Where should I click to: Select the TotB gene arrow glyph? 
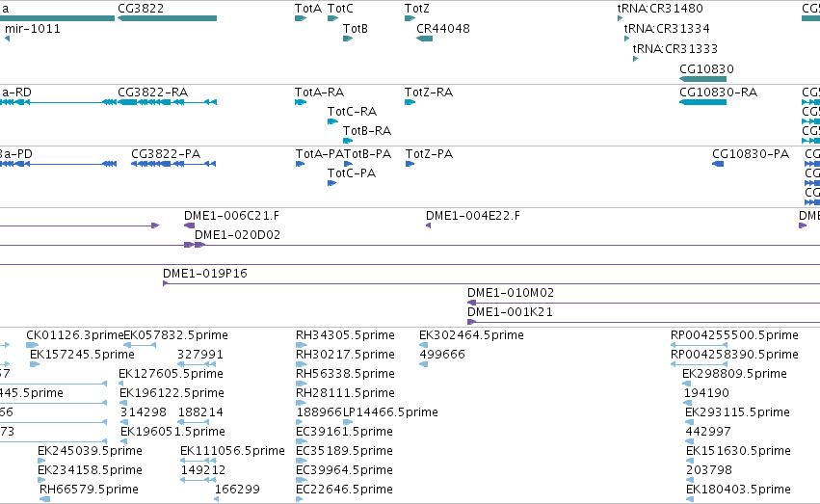point(348,39)
